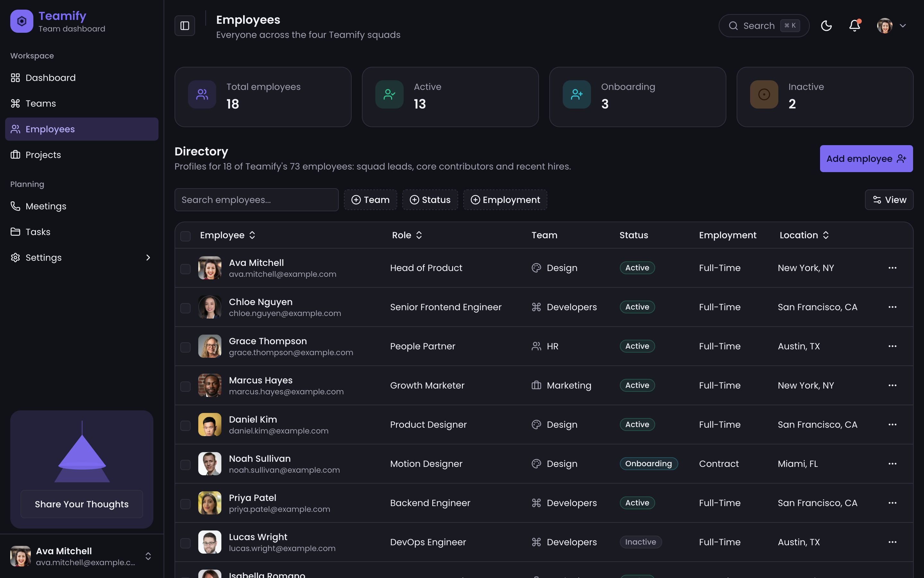This screenshot has width=924, height=578.
Task: Select Ava Mitchell's row checkbox
Action: [x=185, y=269]
